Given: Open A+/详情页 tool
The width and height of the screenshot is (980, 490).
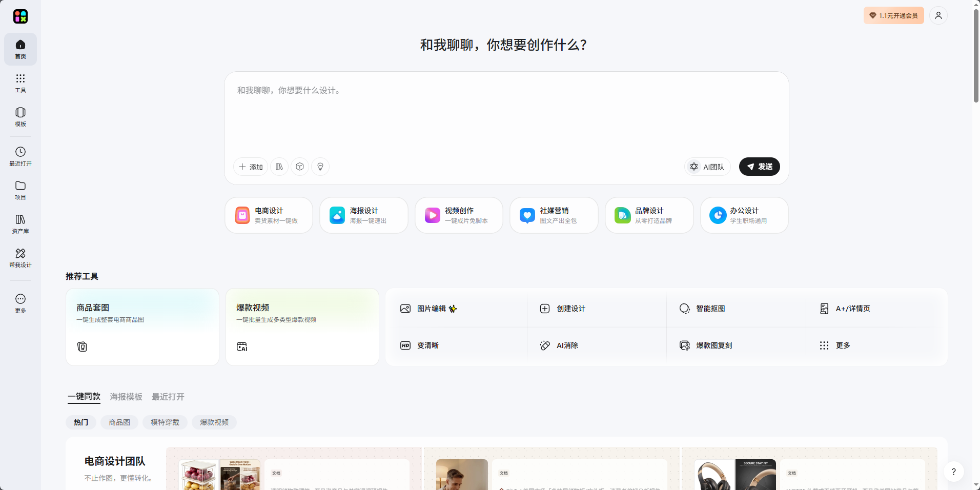Looking at the screenshot, I should tap(875, 309).
